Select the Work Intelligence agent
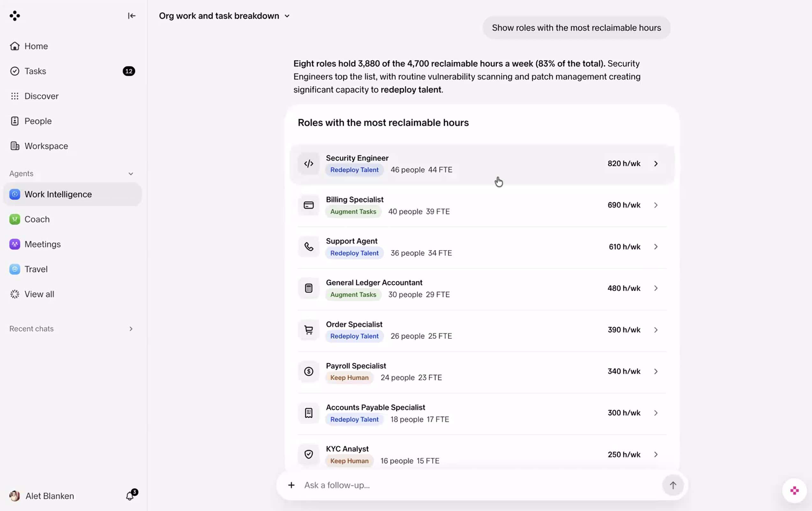The width and height of the screenshot is (812, 511). pos(72,194)
